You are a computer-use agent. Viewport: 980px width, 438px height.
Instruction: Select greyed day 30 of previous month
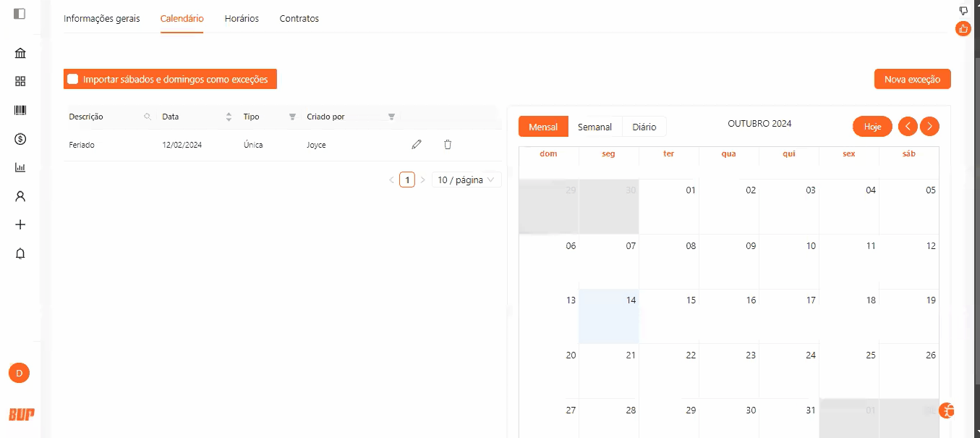[x=609, y=206]
